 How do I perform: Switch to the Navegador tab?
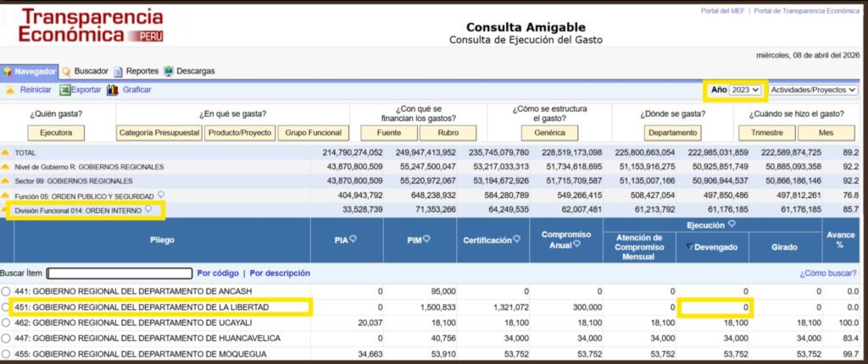(x=30, y=72)
